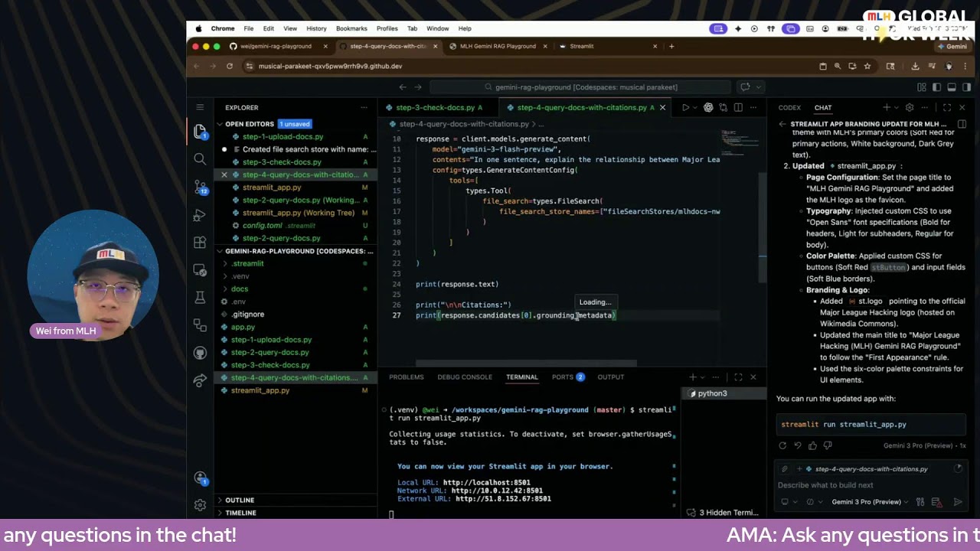Open the Extensions view
Viewport: 980px width, 551px height.
(x=200, y=243)
